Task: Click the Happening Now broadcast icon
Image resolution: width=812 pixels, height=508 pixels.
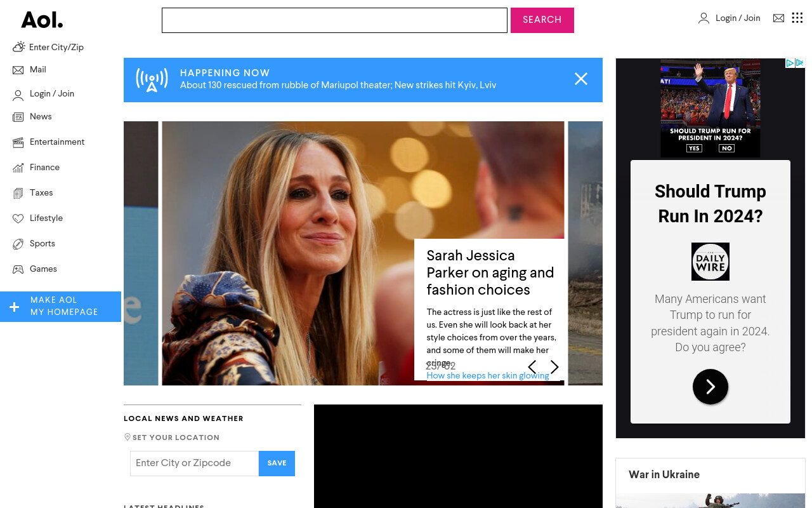Action: [152, 80]
